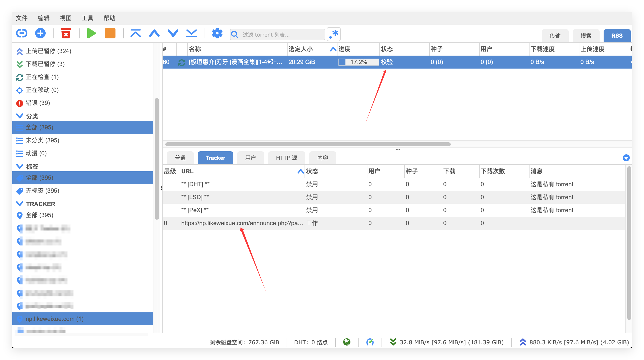Image resolution: width=644 pixels, height=360 pixels.
Task: Click the add torrent file plus icon
Action: point(40,33)
